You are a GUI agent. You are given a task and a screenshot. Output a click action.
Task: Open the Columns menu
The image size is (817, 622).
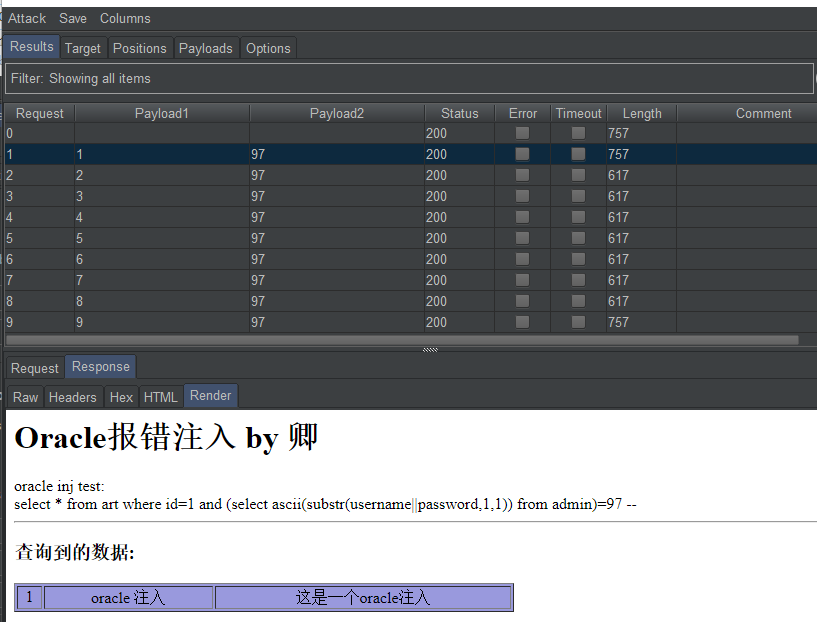click(x=125, y=19)
